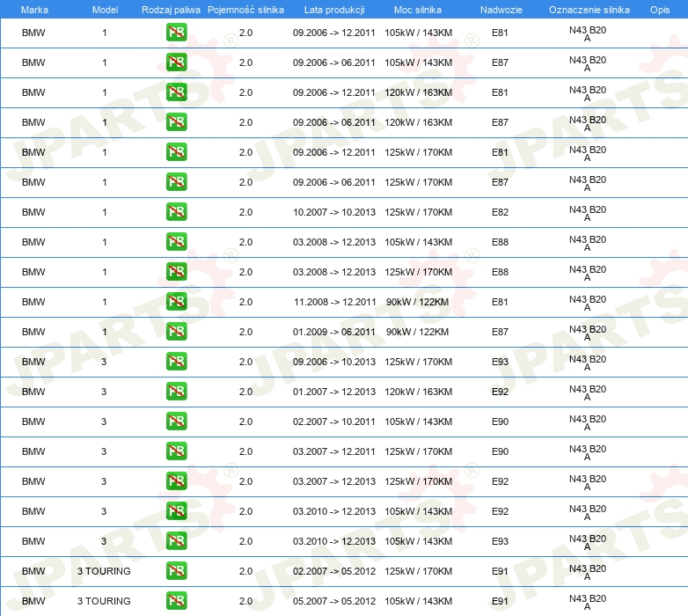Click fuel icon in E93 09.2006 row
The image size is (688, 616).
pyautogui.click(x=176, y=362)
